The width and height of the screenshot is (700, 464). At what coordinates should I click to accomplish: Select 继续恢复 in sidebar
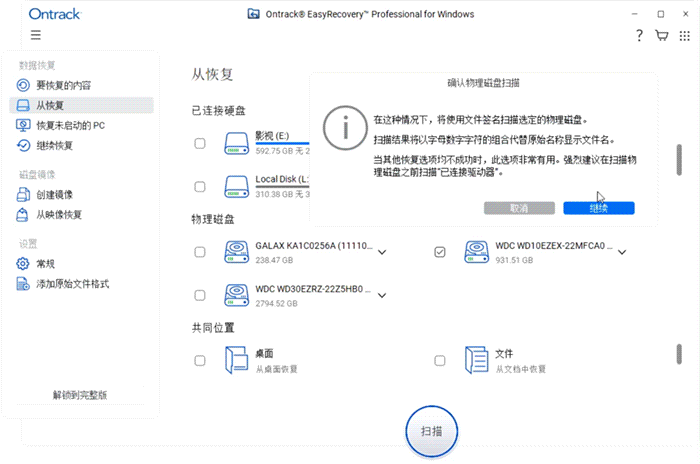(x=81, y=145)
